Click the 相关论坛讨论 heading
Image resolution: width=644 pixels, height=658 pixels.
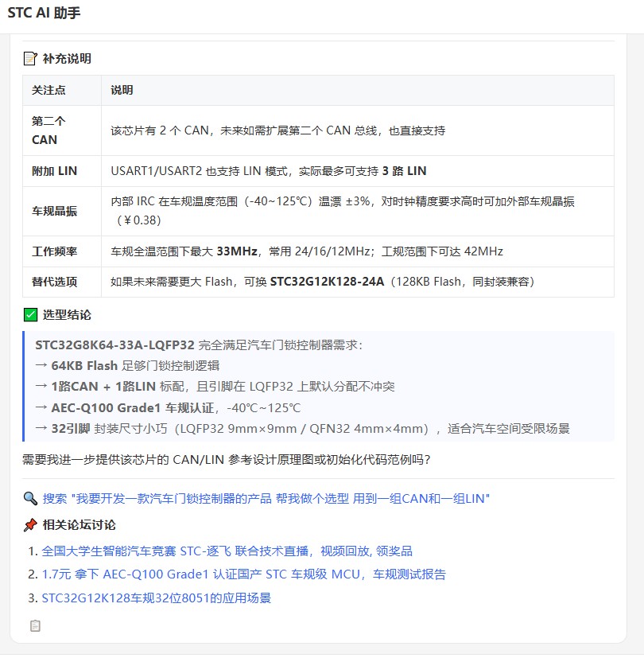79,525
